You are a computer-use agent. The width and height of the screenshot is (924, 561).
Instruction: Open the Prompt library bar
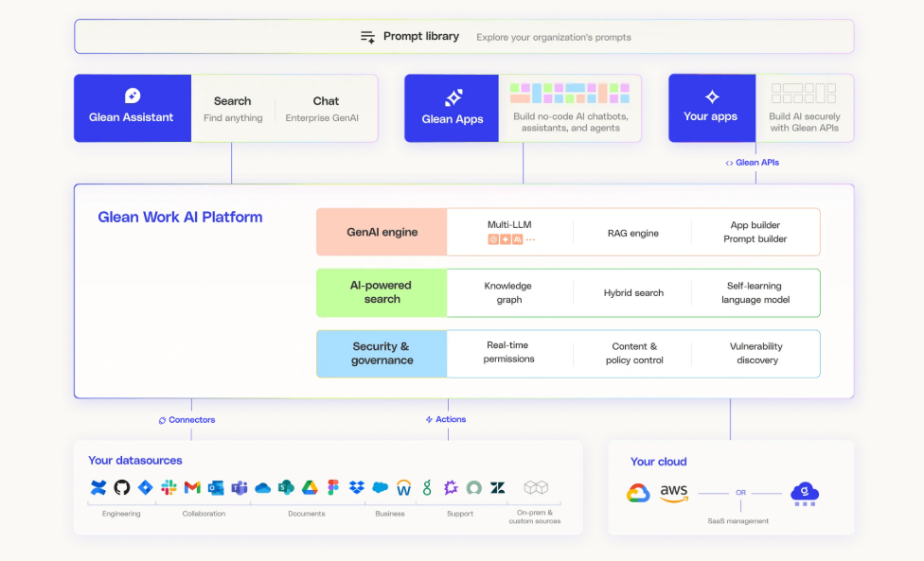(x=464, y=37)
